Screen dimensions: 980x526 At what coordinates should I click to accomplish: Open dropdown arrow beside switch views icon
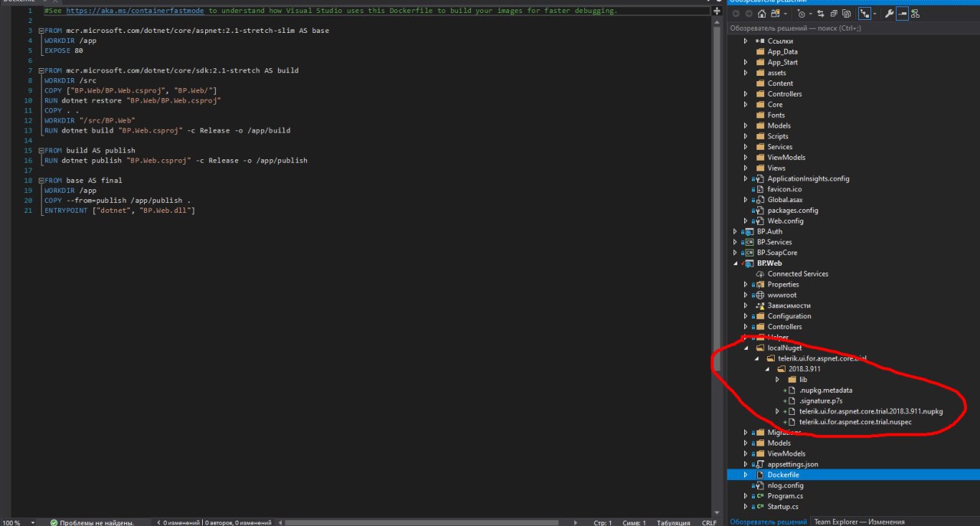coord(786,14)
